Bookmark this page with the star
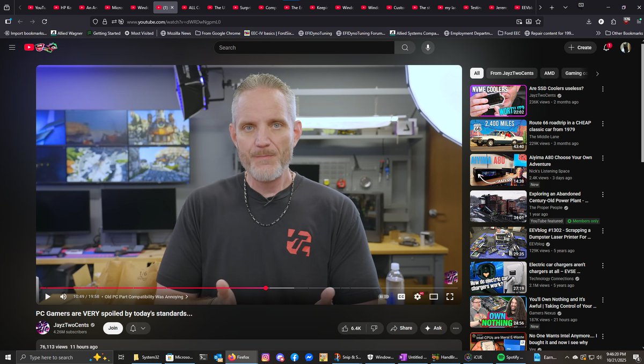 click(538, 21)
